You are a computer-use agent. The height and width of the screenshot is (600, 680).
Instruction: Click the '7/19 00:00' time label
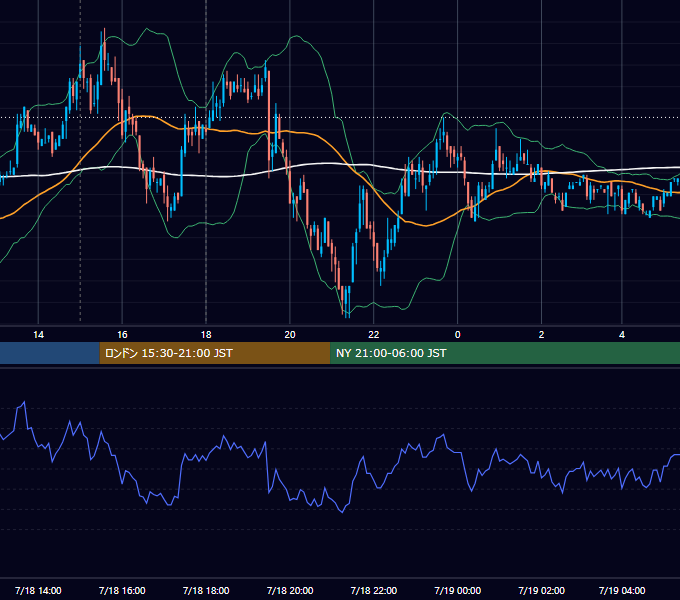coord(458,590)
